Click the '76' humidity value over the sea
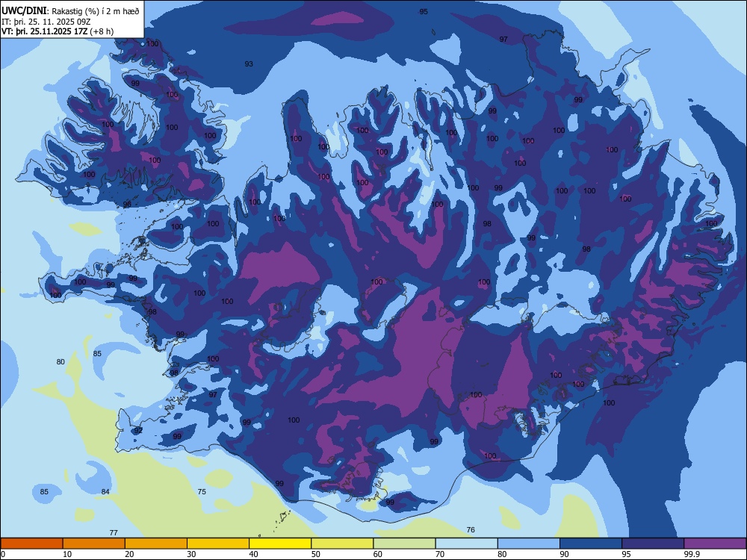Viewport: 747px width, 560px height. 471,529
